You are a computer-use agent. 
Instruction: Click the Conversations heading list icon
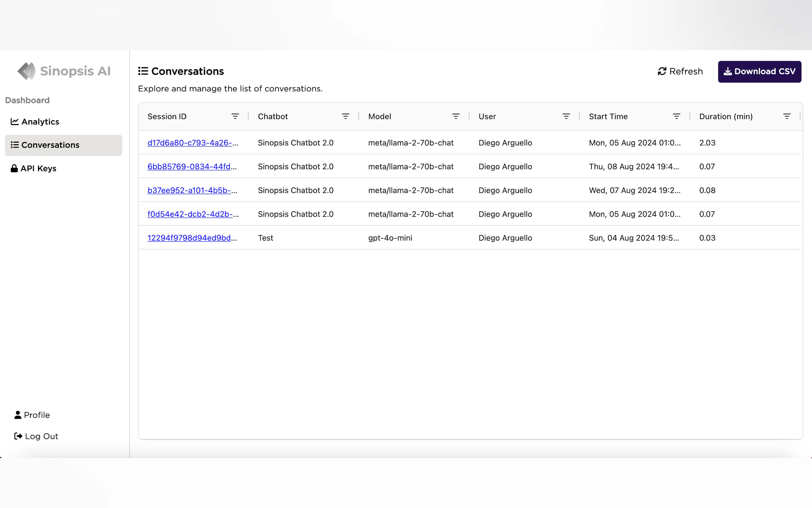click(x=143, y=71)
